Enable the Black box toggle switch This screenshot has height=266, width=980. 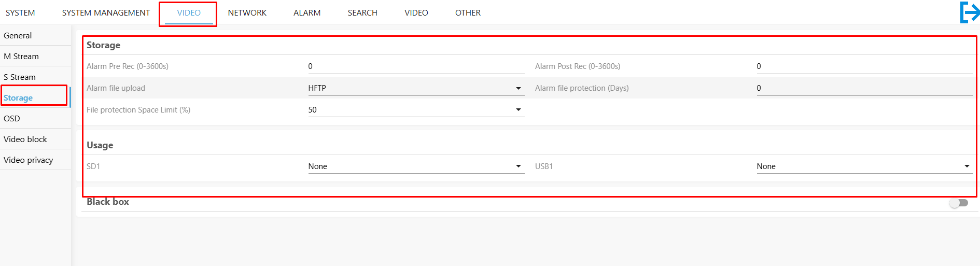pos(959,203)
